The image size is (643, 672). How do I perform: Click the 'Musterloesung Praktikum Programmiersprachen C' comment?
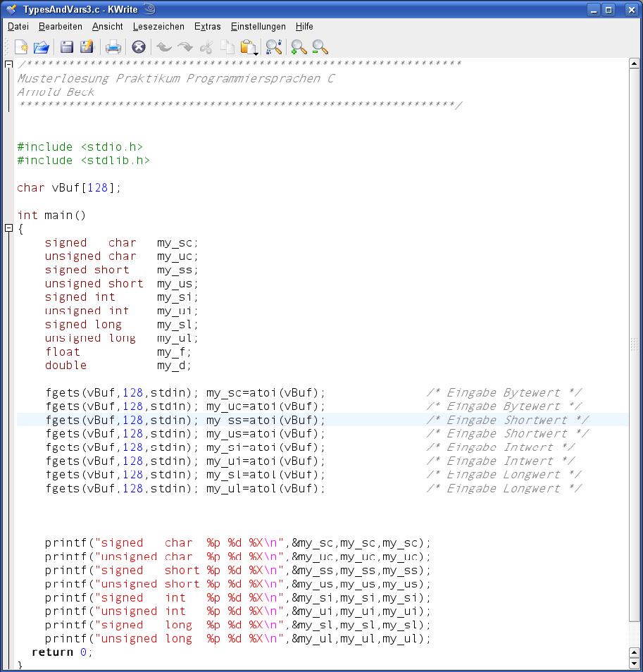coord(175,78)
